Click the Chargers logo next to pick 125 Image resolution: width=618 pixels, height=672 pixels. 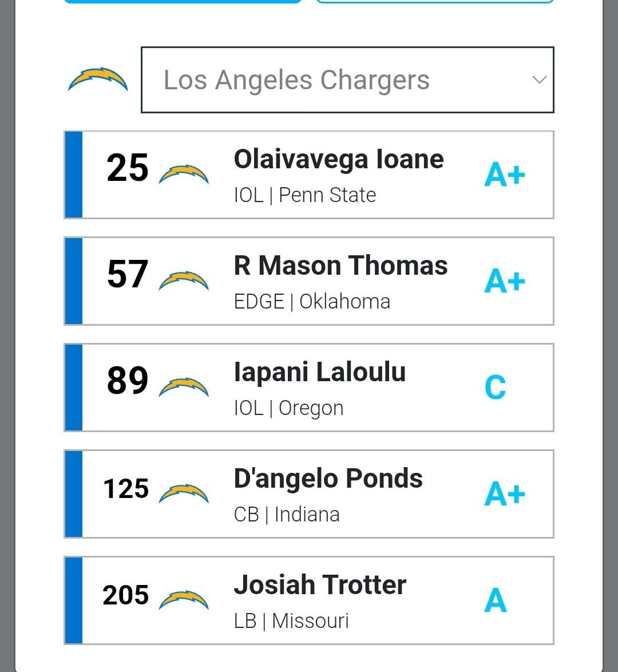pos(183,493)
